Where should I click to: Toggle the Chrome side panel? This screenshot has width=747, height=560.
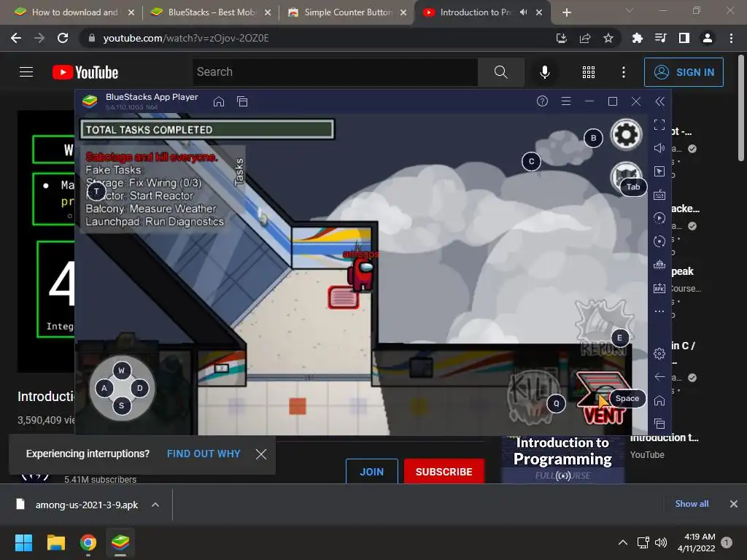684,38
